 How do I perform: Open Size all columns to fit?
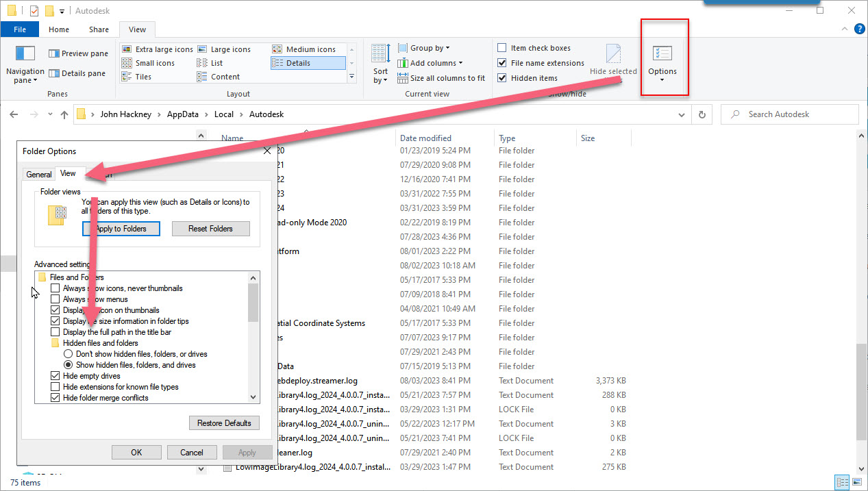click(441, 77)
